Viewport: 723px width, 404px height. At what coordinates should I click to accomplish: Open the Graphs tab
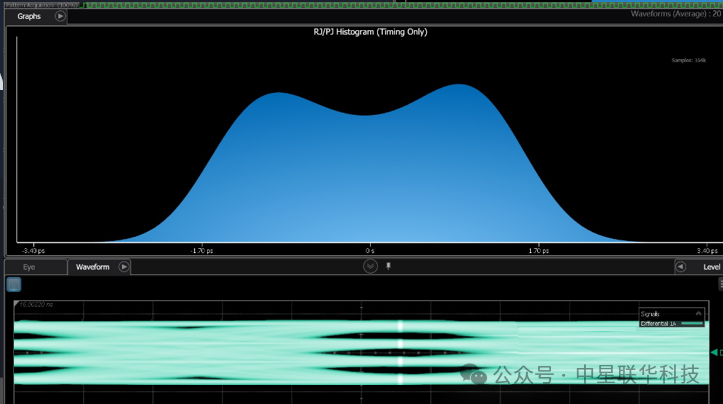pos(29,16)
